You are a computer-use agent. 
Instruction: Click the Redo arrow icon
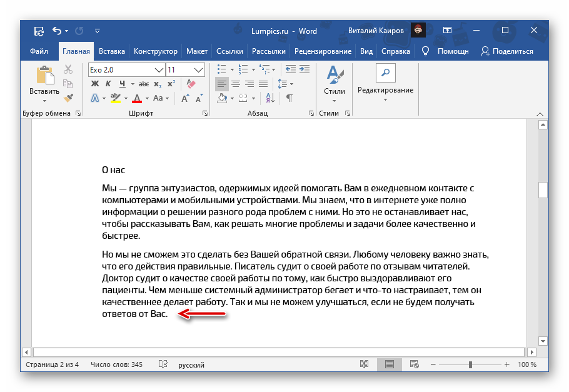(79, 31)
